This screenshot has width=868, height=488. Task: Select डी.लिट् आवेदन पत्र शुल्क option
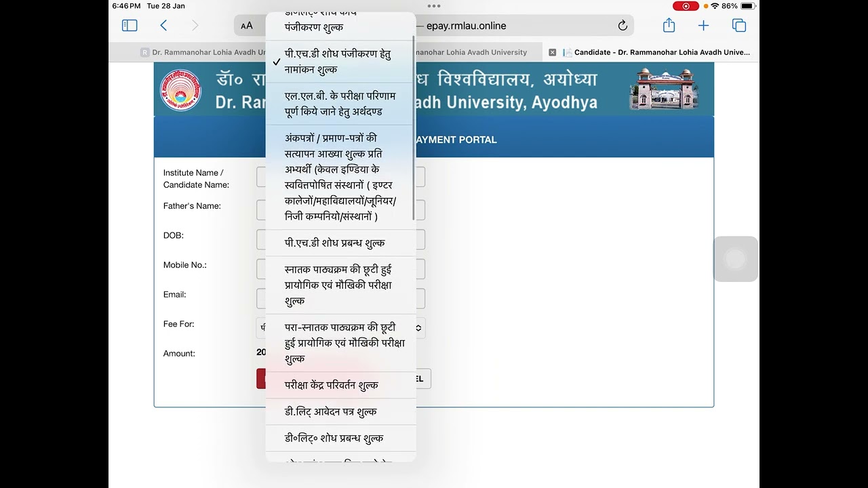click(x=340, y=411)
